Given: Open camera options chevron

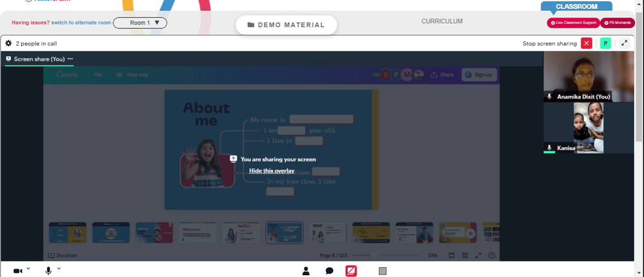Looking at the screenshot, I should (x=28, y=269).
